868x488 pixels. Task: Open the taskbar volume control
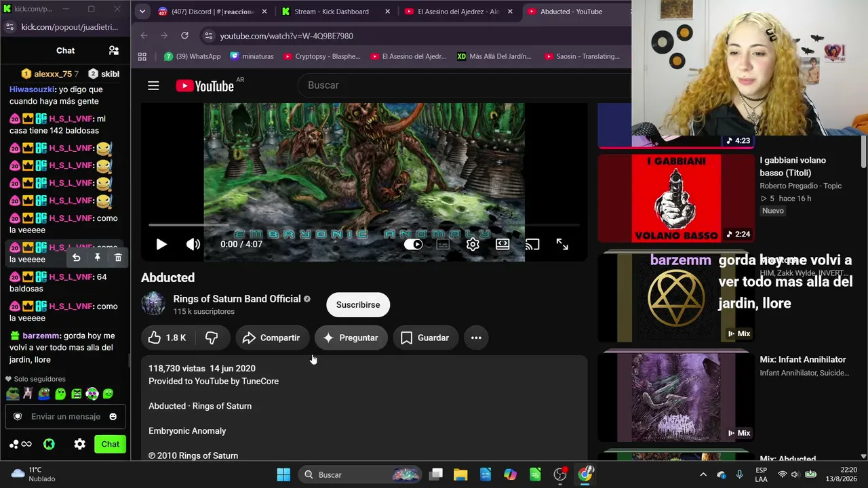click(795, 474)
